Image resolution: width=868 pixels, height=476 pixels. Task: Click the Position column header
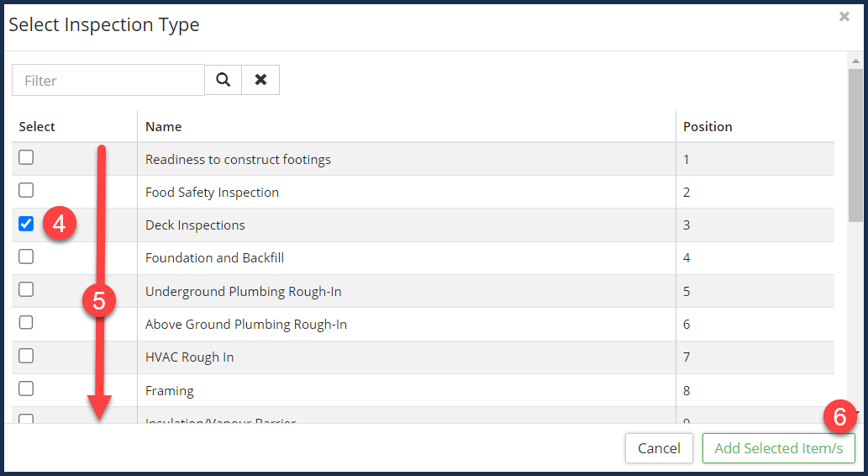[x=708, y=127]
